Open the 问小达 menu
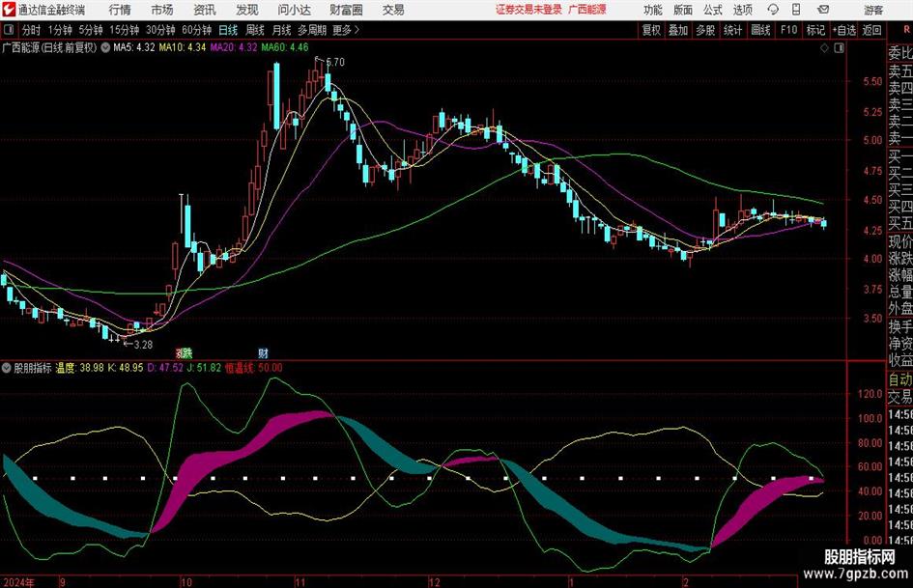 click(294, 10)
